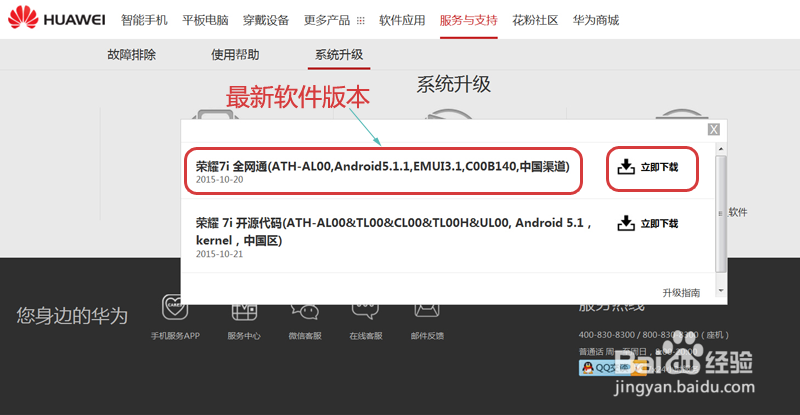This screenshot has height=415, width=800.
Task: Switch to 故障排除 tab
Action: (x=132, y=55)
